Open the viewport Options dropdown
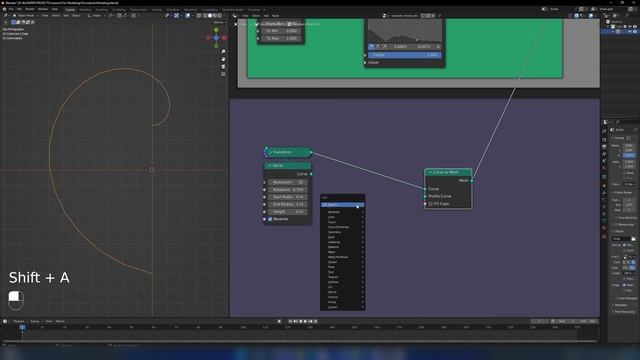 pyautogui.click(x=220, y=22)
